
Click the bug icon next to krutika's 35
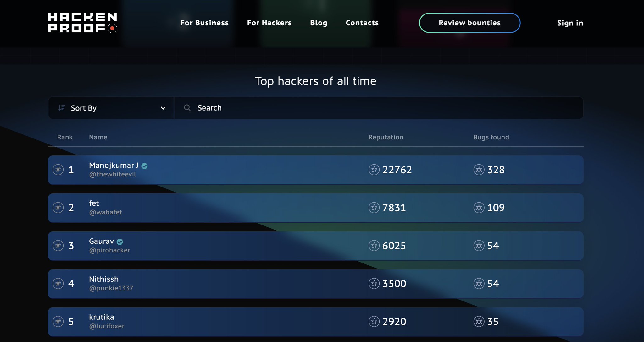click(479, 322)
